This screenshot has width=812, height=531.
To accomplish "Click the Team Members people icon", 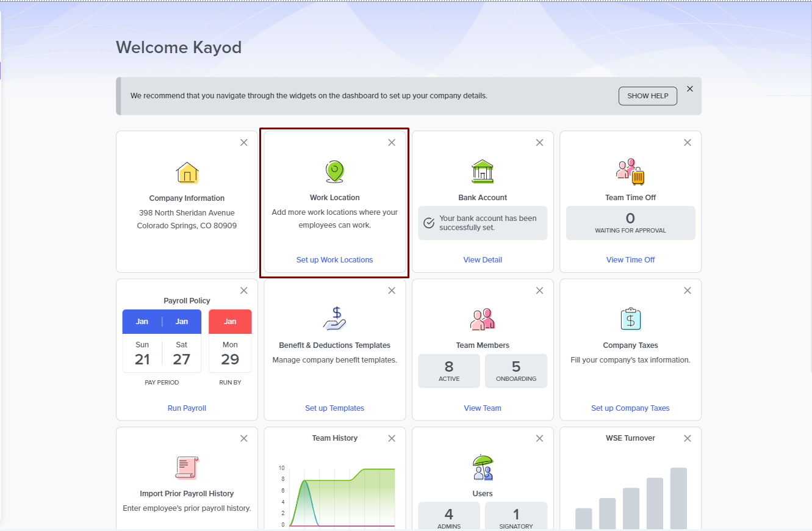I will [483, 319].
